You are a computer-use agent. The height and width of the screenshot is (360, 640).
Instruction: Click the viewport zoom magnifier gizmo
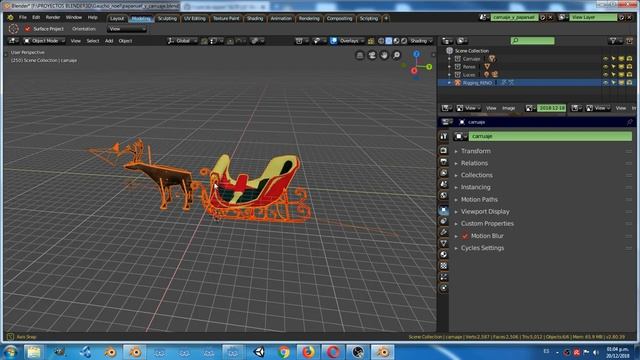tap(396, 55)
